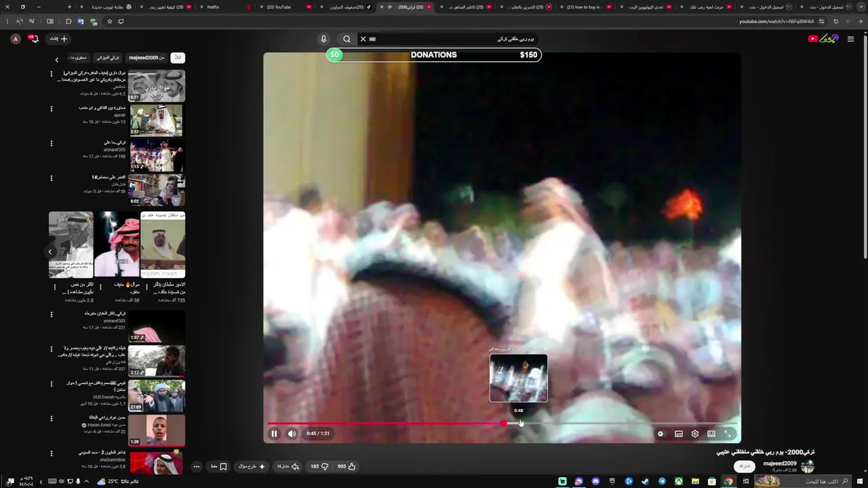
Task: Click the search magnifier button
Action: tap(347, 39)
